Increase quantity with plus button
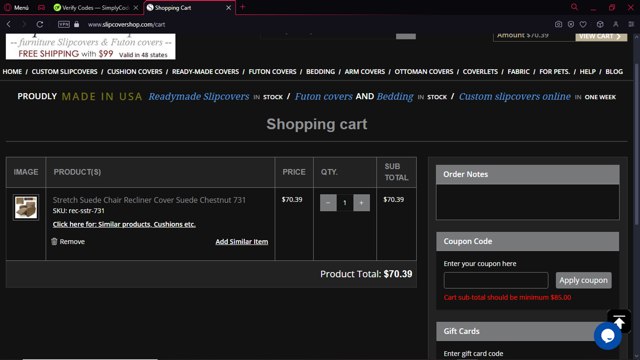640x360 pixels. click(361, 203)
